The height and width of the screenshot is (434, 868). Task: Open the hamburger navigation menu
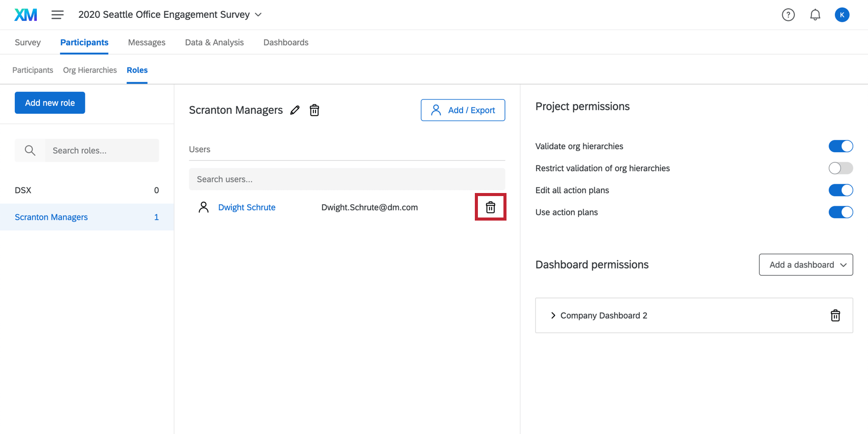coord(57,15)
